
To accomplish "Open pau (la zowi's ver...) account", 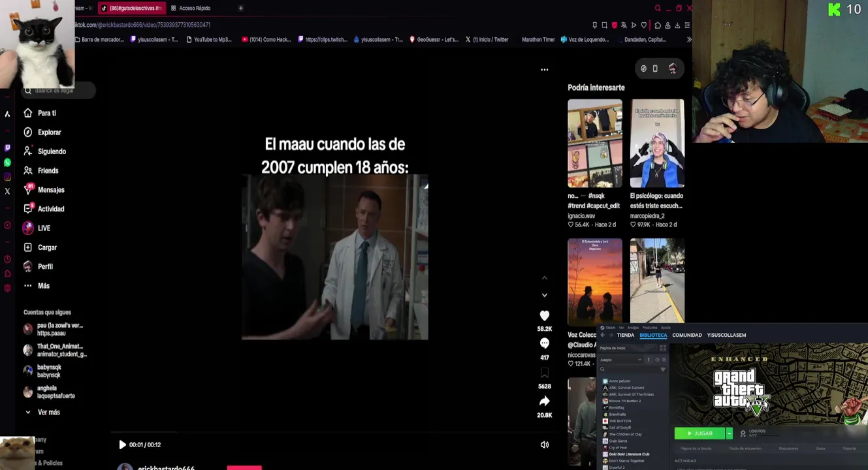I will click(54, 329).
